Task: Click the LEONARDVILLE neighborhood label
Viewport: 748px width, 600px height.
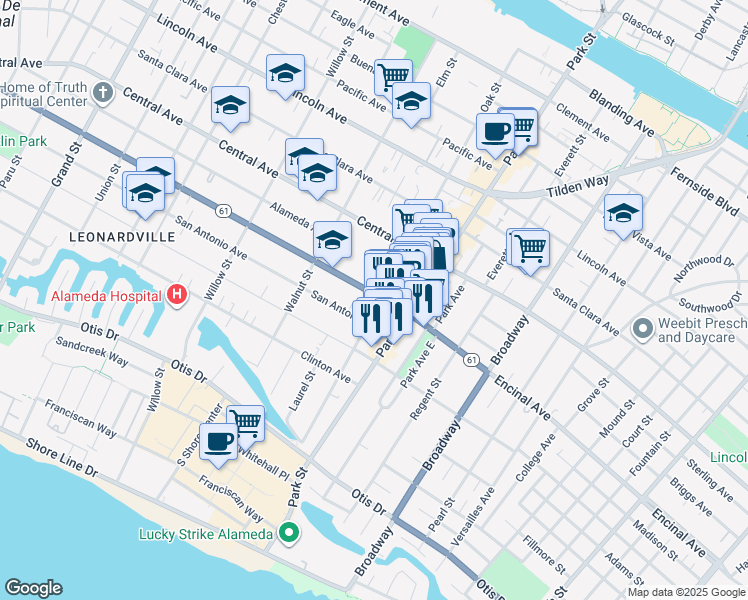Action: coord(122,237)
